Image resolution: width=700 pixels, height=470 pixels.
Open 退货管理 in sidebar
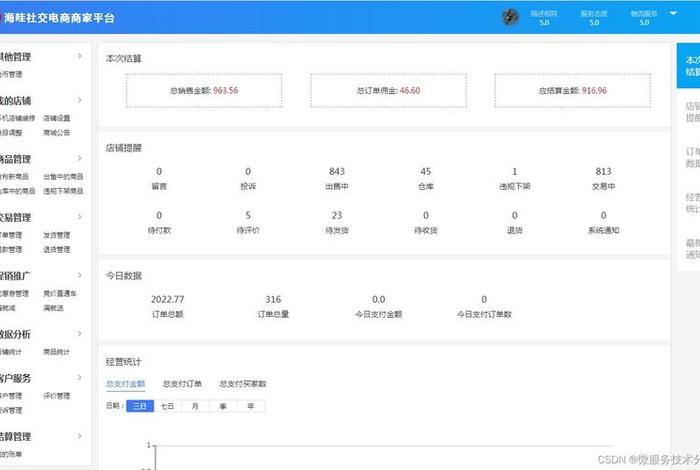coord(57,250)
